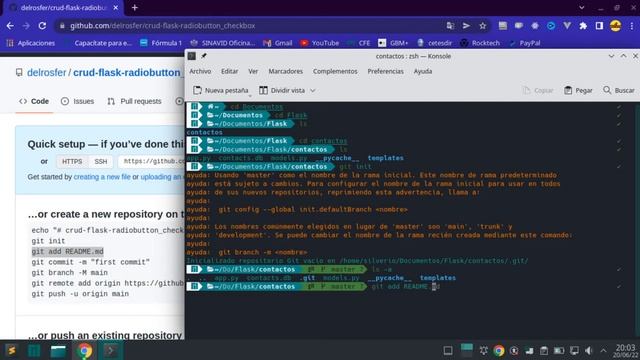Image resolution: width=640 pixels, height=360 pixels.
Task: Open the Fórmula 1 bookmark
Action: [161, 43]
